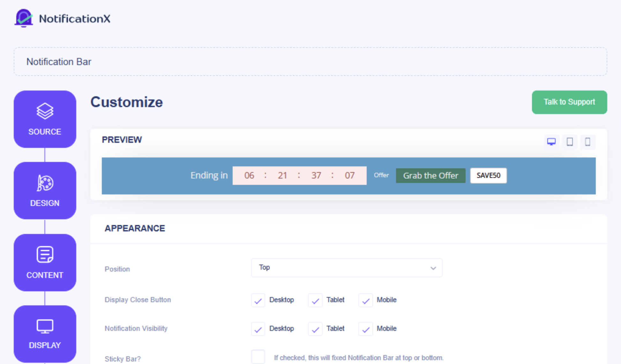Click the Sticky Bar? label

click(x=123, y=359)
